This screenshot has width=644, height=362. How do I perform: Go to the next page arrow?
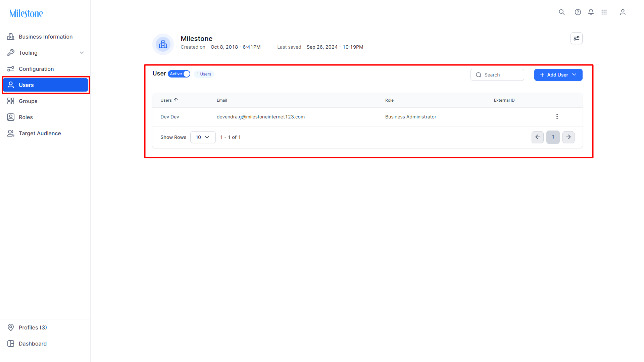[568, 137]
